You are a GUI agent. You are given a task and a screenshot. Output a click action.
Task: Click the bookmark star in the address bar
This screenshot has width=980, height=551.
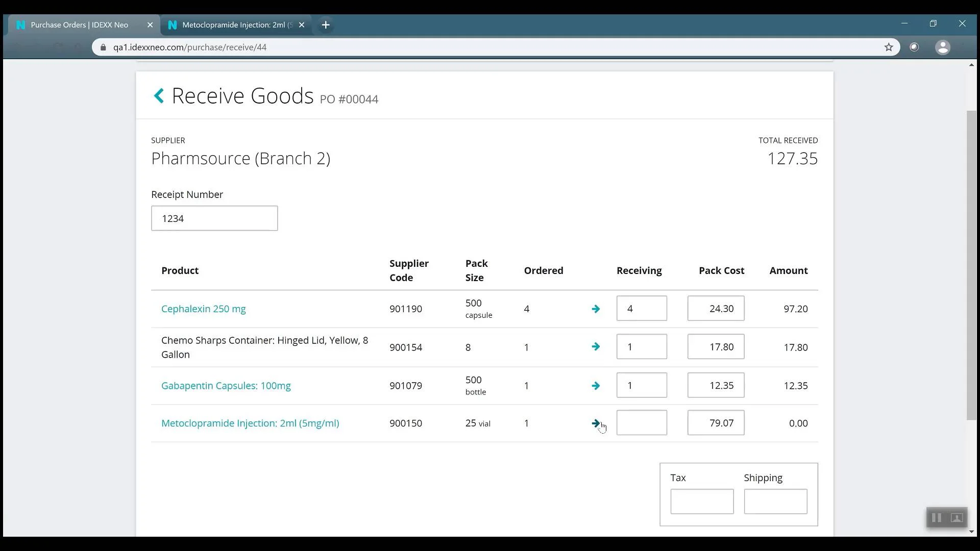coord(889,47)
